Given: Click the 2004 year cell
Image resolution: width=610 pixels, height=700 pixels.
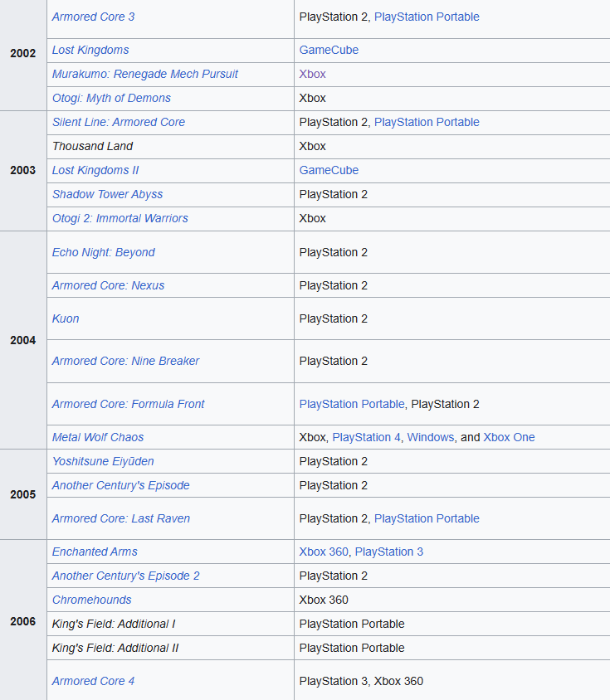Looking at the screenshot, I should 22,341.
